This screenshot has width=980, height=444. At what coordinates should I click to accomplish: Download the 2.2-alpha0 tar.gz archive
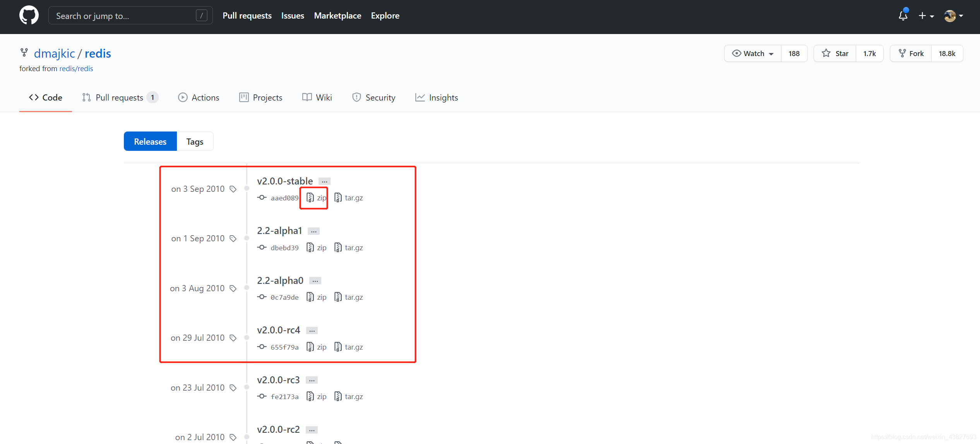[349, 297]
